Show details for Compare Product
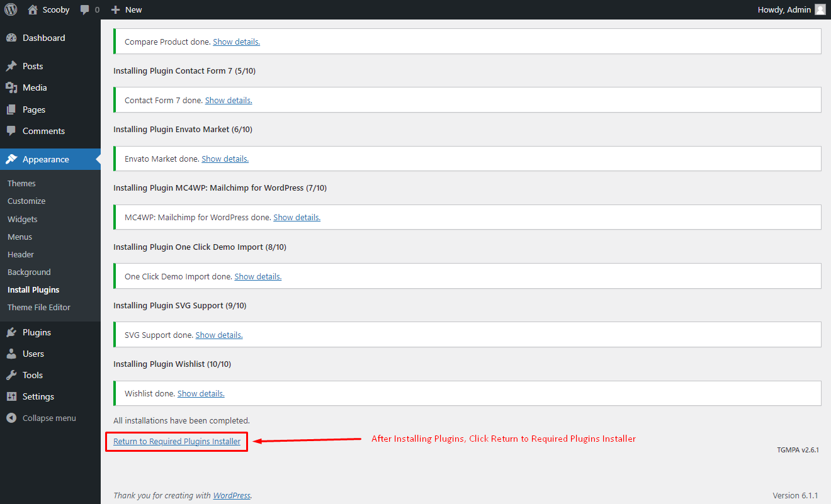 coord(236,42)
